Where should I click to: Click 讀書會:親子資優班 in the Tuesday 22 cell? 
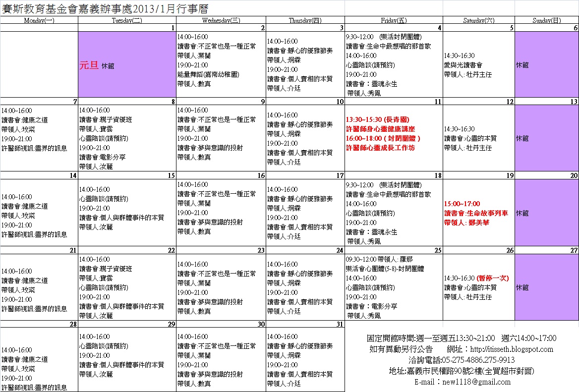point(106,269)
